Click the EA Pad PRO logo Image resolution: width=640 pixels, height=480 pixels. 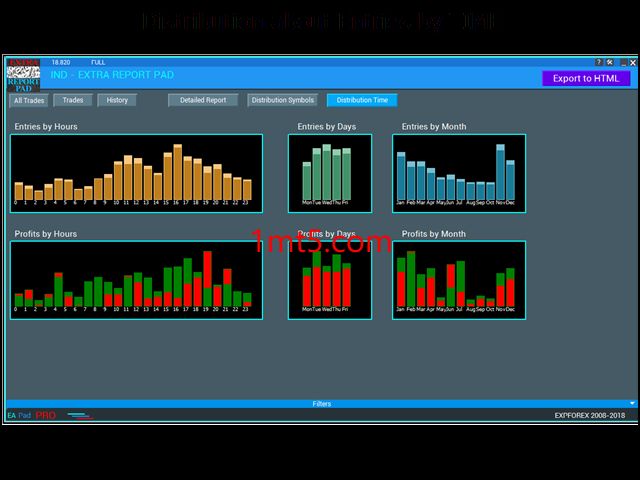click(31, 415)
